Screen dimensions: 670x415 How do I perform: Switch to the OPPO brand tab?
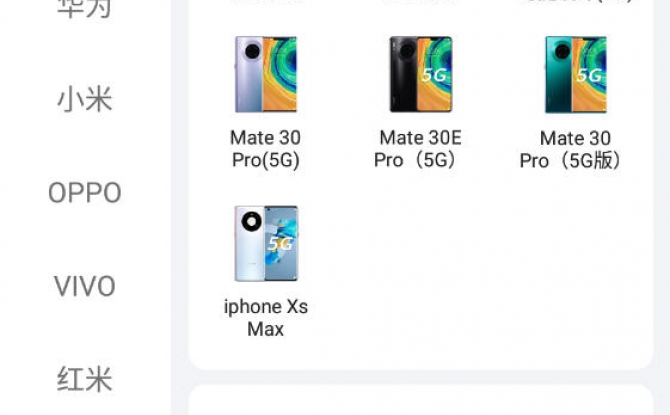tap(85, 193)
